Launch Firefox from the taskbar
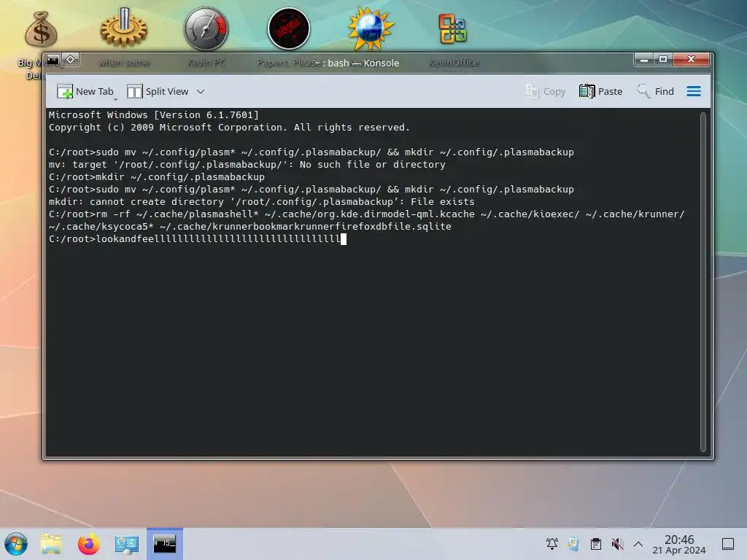The image size is (747, 560). (88, 544)
